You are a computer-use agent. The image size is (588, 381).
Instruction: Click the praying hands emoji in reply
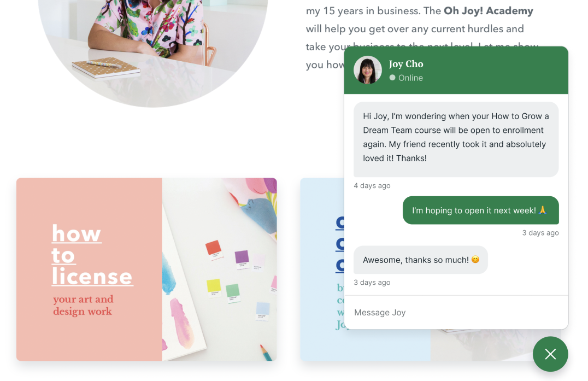click(x=543, y=210)
